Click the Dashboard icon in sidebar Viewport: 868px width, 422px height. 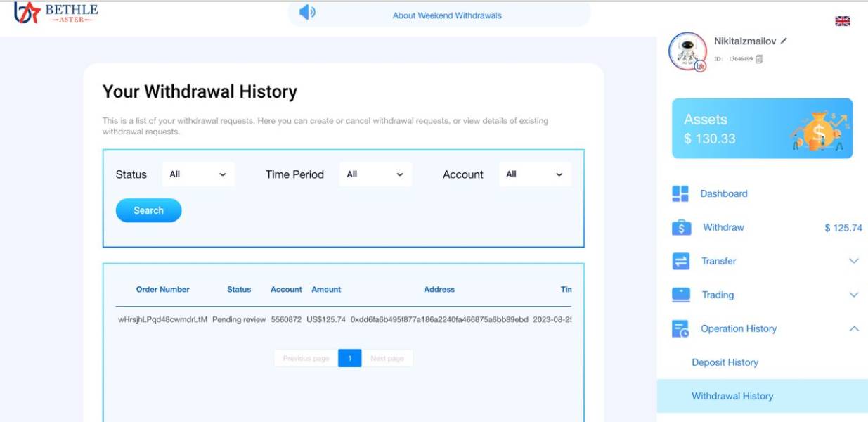(680, 194)
